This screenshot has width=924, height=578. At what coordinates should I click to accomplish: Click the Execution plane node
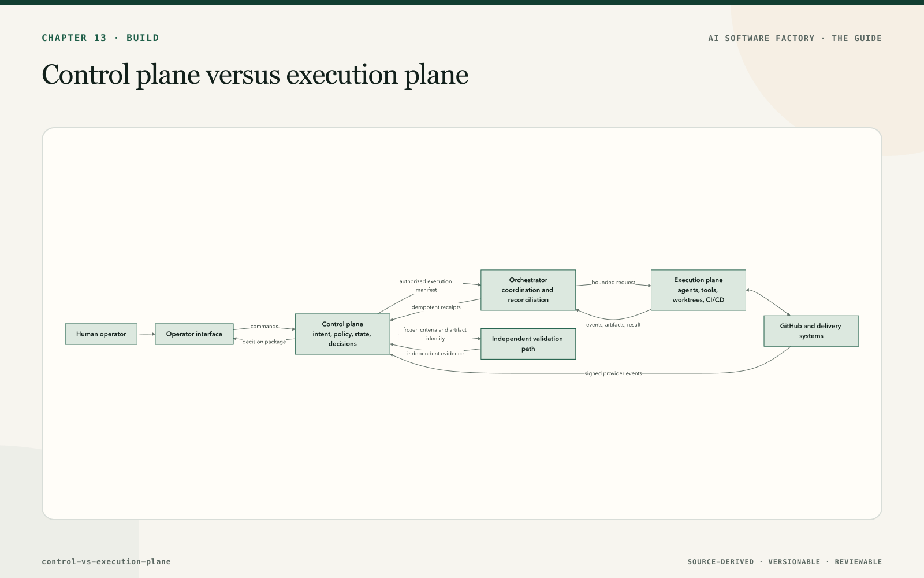pyautogui.click(x=698, y=290)
